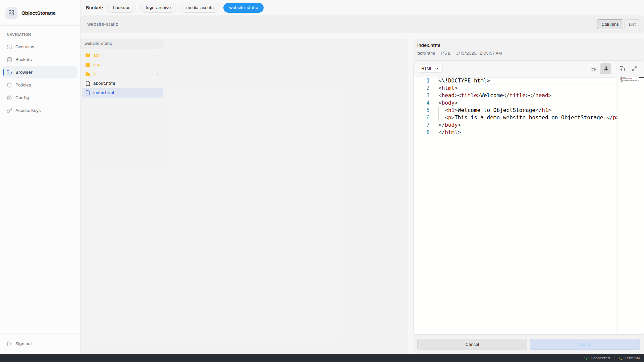Expand the editor to fullscreen
Viewport: 644px width, 362px height.
(x=634, y=69)
